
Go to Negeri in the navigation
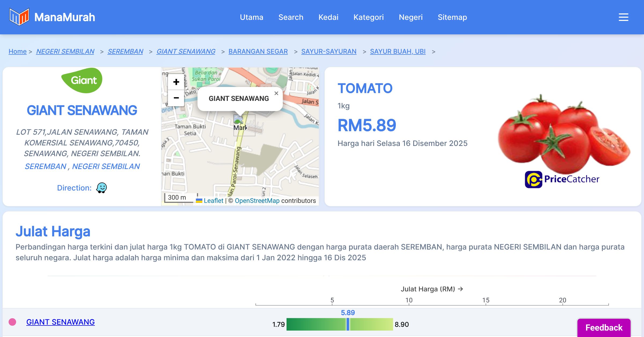[x=411, y=17]
